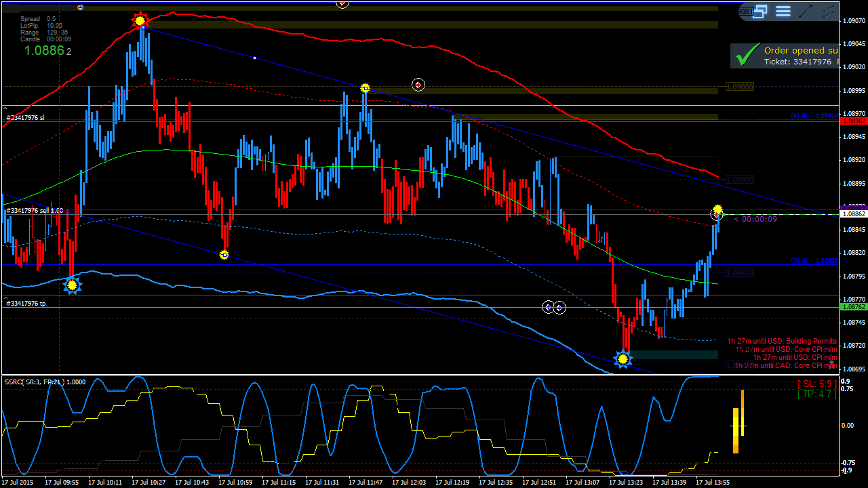Click the circled red arrow signal near 1.0900
Viewport: 868px width, 488px height.
[x=418, y=85]
